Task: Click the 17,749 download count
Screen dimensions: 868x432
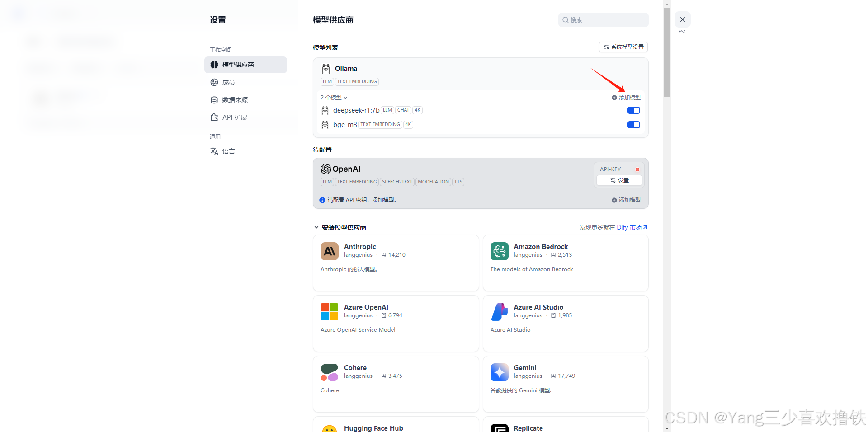Action: pos(566,376)
